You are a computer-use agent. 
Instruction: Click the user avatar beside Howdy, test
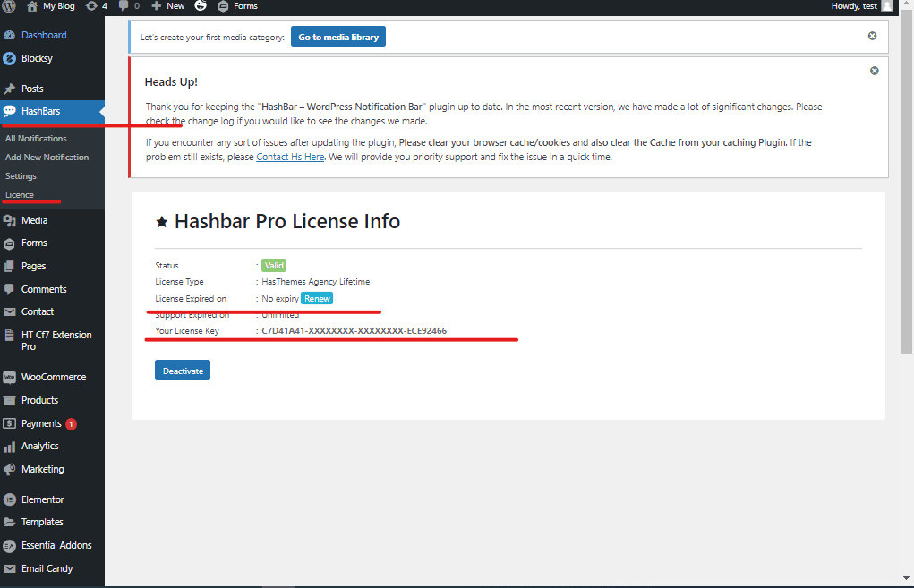tap(887, 6)
